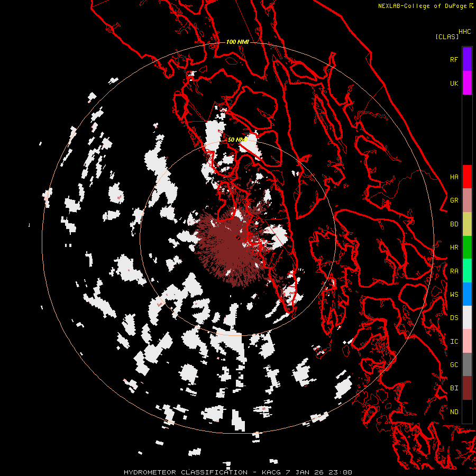Click the UK legend label

tap(454, 83)
